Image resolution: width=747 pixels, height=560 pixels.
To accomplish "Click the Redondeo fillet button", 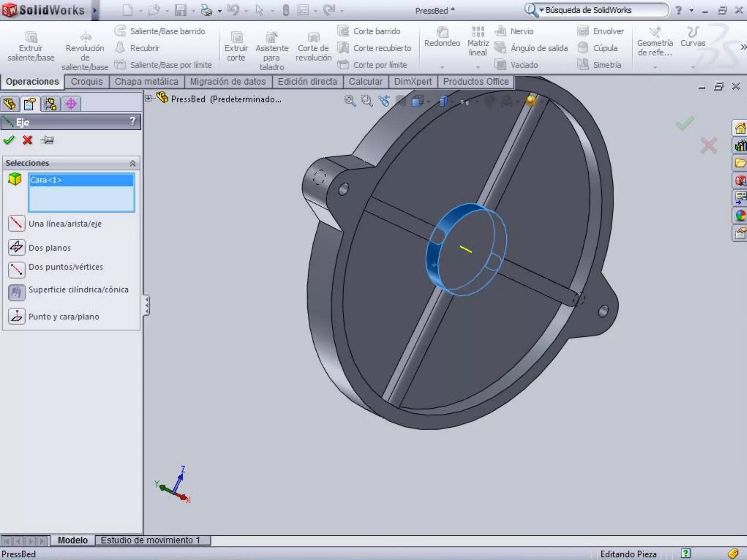I will pos(442,37).
